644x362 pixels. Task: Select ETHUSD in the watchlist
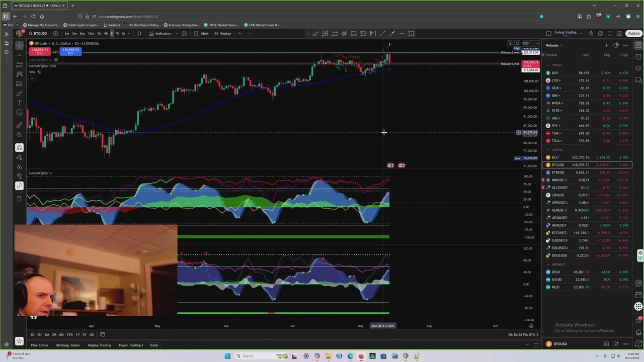click(x=587, y=172)
